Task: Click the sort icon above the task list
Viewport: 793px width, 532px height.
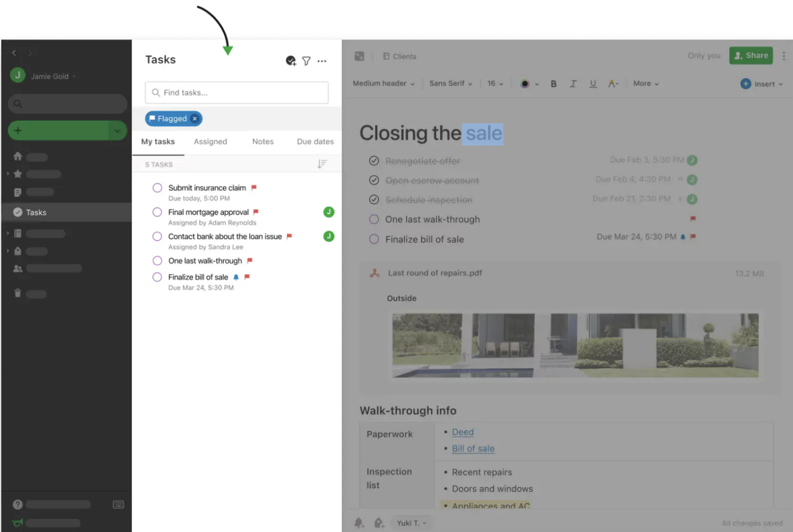Action: 322,164
